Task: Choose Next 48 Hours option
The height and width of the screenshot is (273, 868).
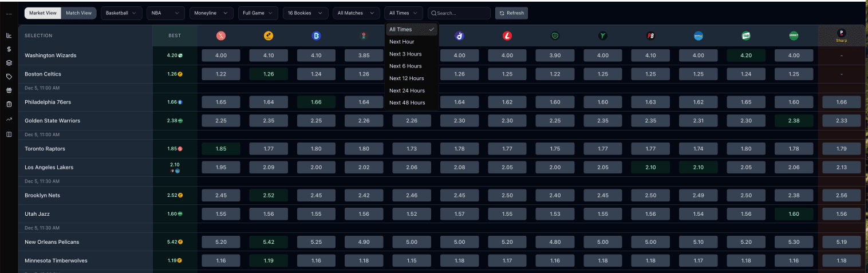Action: tap(412, 102)
